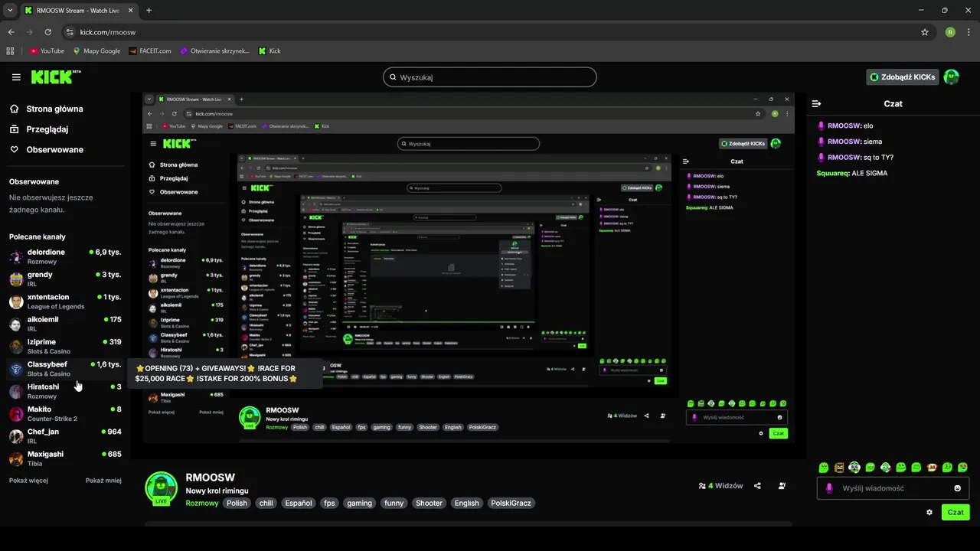
Task: Open the user profile avatar menu
Action: click(951, 77)
